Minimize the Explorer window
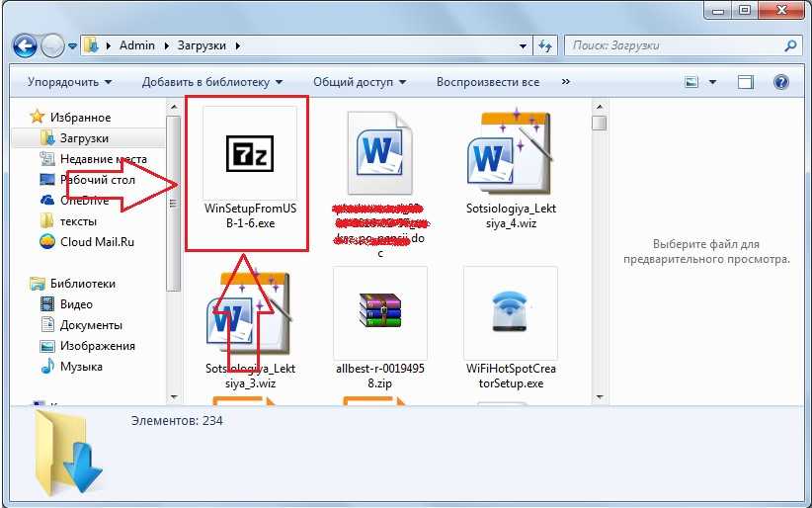This screenshot has width=812, height=508. (x=718, y=9)
